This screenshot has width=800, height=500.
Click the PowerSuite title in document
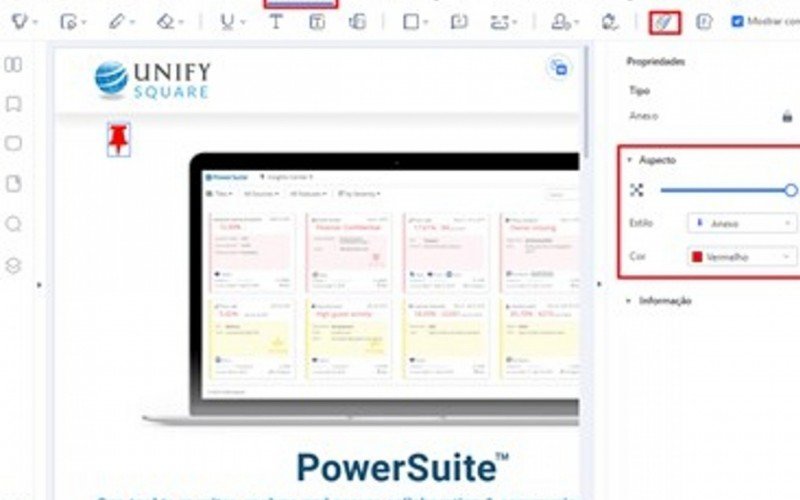(x=402, y=467)
